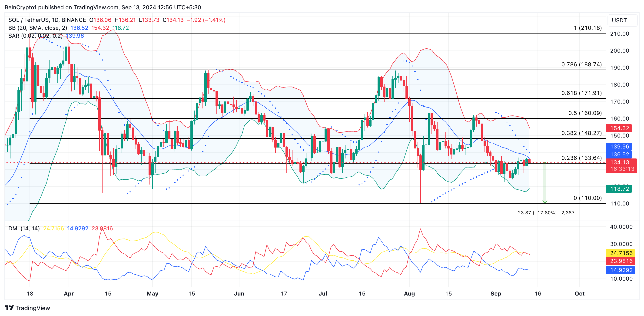Image resolution: width=644 pixels, height=316 pixels.
Task: Click the Aug label on the time axis
Action: 409,293
